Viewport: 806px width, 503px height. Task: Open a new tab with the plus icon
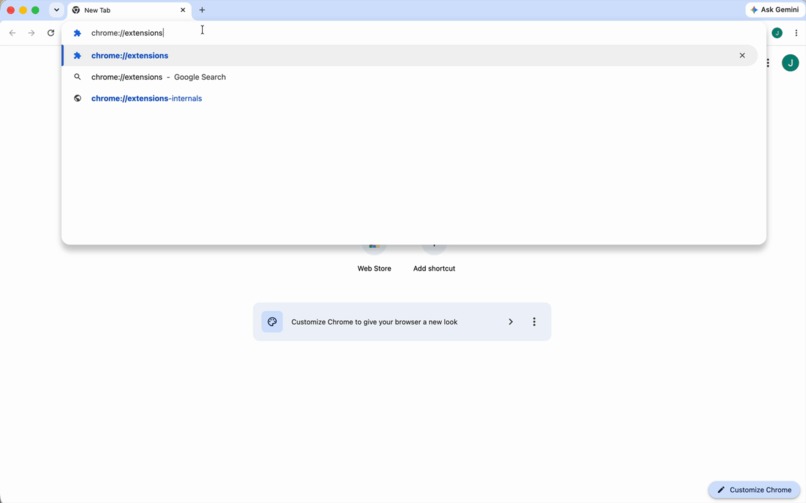[202, 10]
